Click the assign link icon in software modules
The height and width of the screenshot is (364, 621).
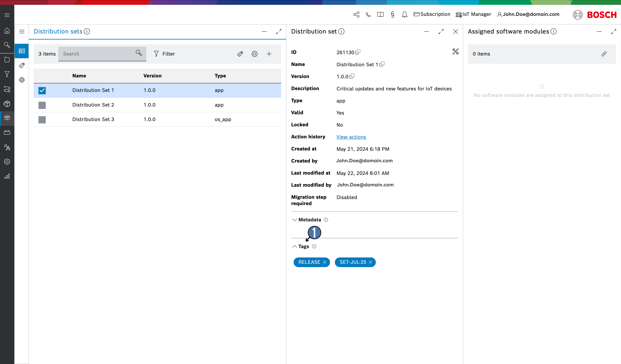point(604,54)
